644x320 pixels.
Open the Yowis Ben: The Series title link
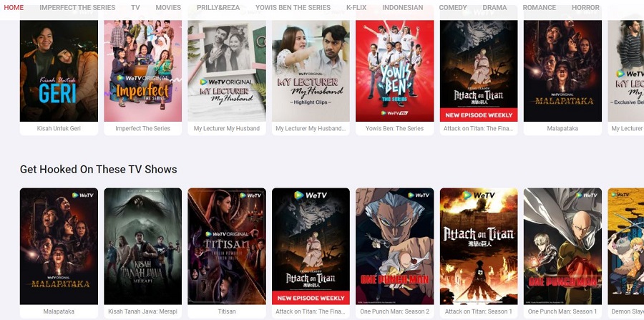click(x=394, y=129)
